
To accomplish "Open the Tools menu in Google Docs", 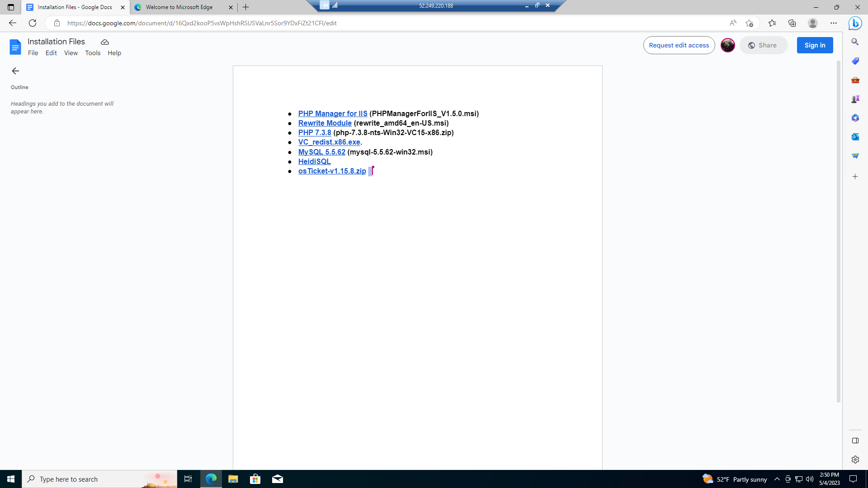I will [93, 53].
